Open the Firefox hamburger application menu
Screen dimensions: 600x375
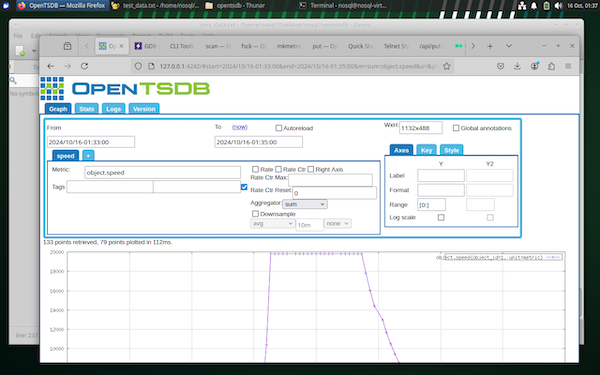coord(568,66)
